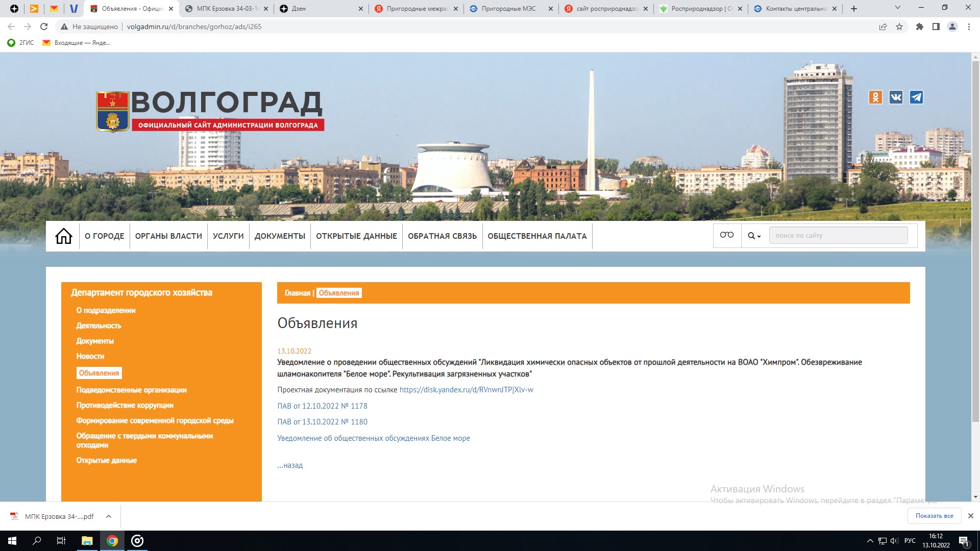Show hidden system tray icons
This screenshot has width=980, height=551.
pyautogui.click(x=870, y=541)
